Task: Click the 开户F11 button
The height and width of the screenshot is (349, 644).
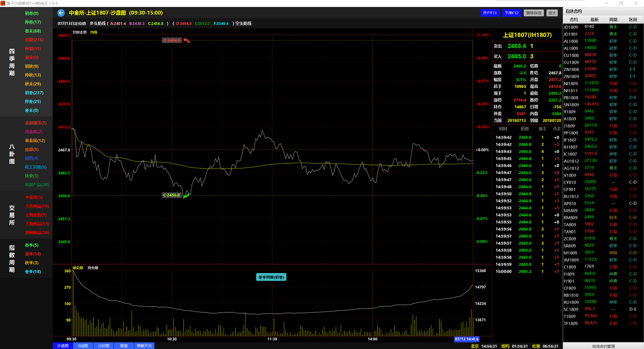Action: pos(490,13)
